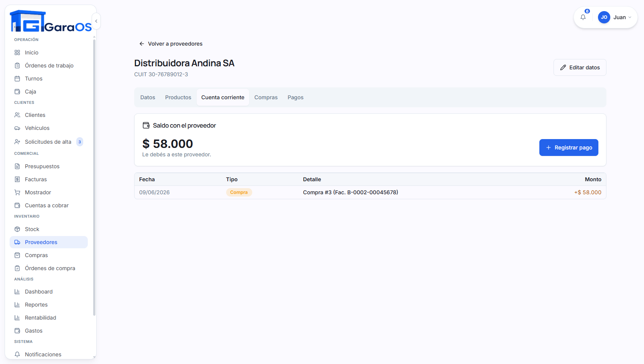Click the Dashboard chart icon

tap(17, 292)
